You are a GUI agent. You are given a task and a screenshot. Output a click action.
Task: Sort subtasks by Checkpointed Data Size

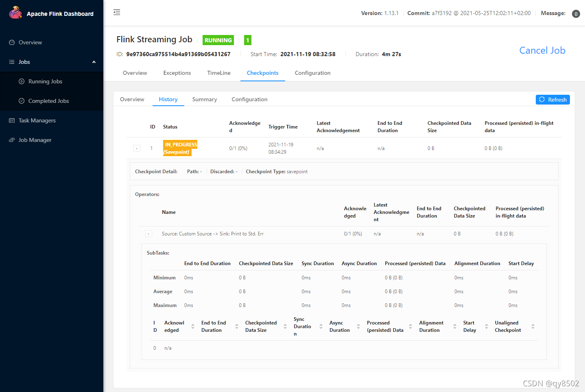click(285, 327)
